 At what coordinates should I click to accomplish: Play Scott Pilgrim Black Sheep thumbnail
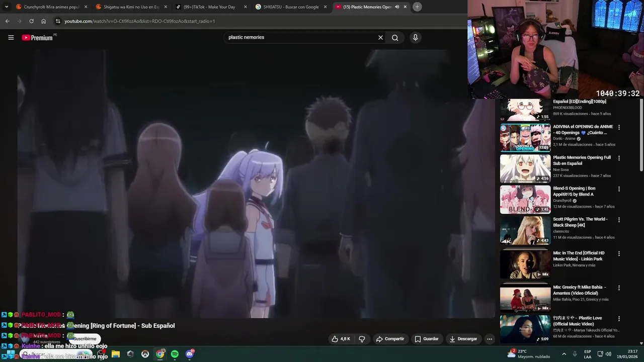[x=525, y=230]
